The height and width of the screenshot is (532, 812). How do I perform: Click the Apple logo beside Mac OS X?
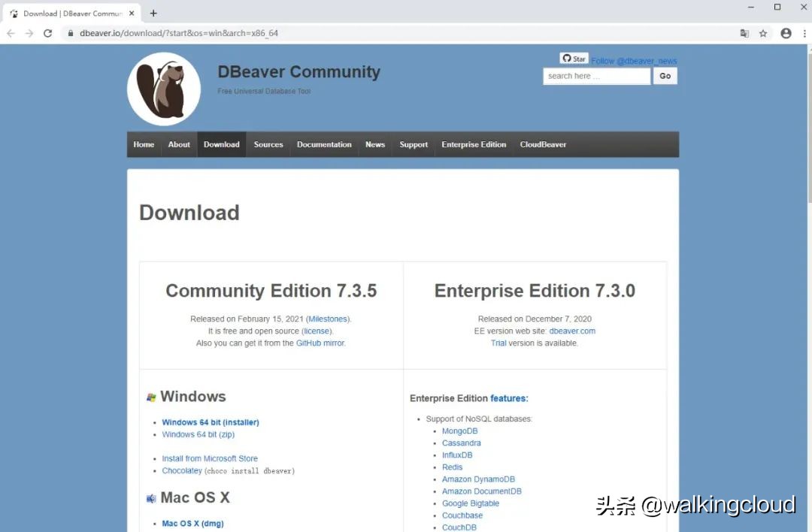[x=150, y=497]
